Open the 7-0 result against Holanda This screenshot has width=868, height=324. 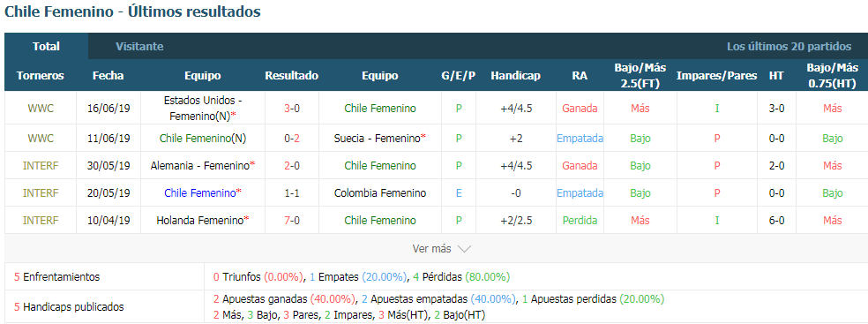coord(292,220)
